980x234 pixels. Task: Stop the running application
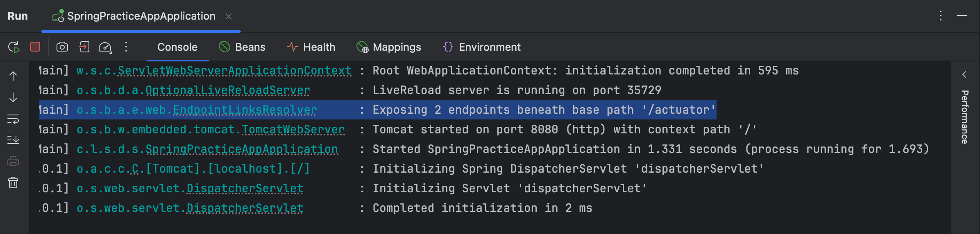pos(35,47)
